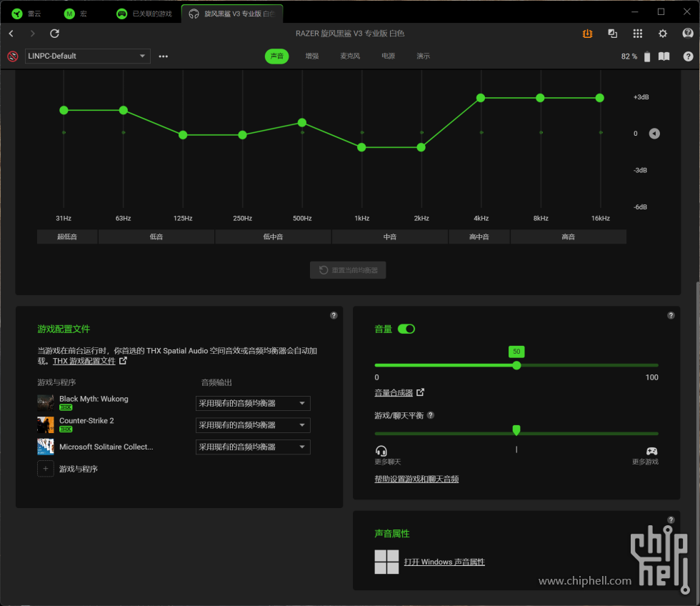Screen dimensions: 700x606
Task: Switch to the 宏 macro tab
Action: [75, 14]
